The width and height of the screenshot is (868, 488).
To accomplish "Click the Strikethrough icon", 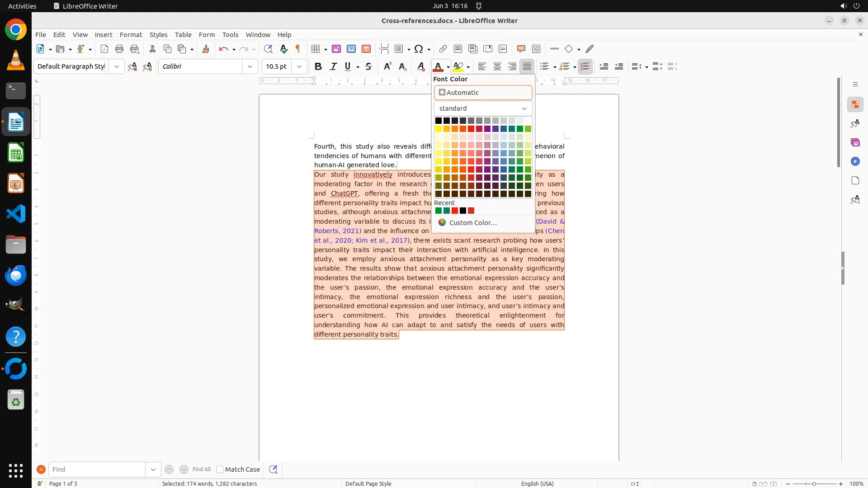I will (368, 66).
